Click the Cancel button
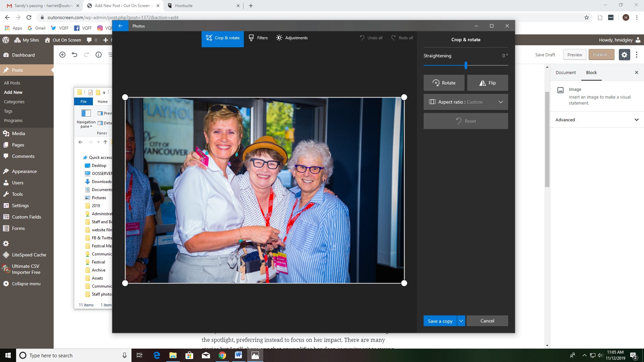The image size is (644, 362). click(x=487, y=321)
